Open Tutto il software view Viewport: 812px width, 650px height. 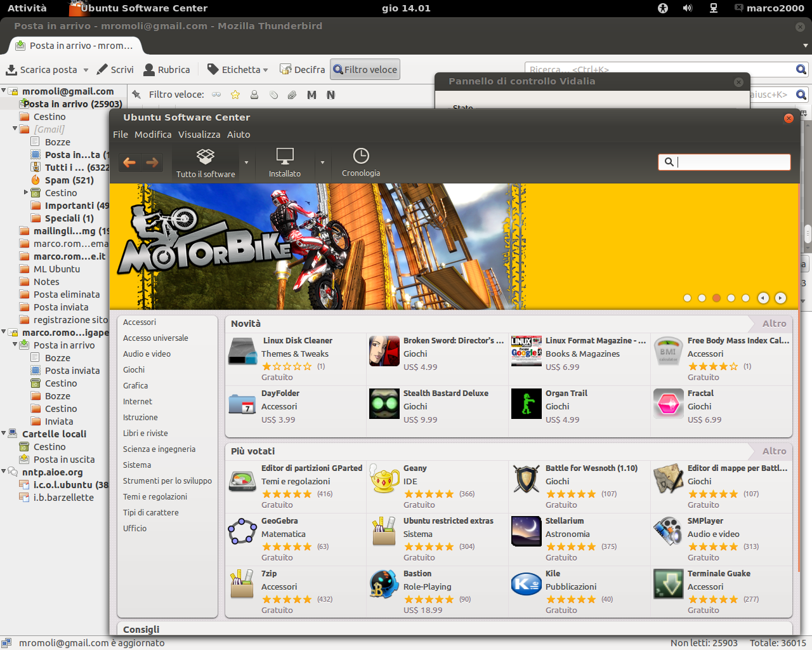(x=206, y=163)
